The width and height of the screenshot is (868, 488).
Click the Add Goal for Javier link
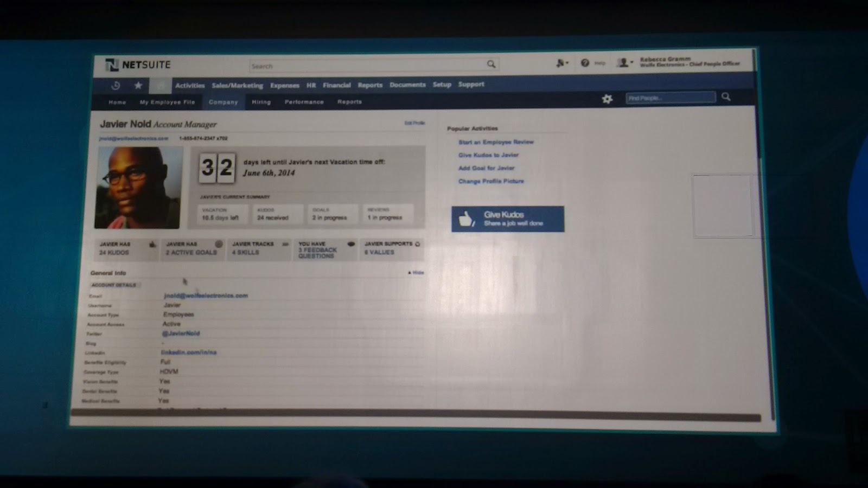coord(486,168)
